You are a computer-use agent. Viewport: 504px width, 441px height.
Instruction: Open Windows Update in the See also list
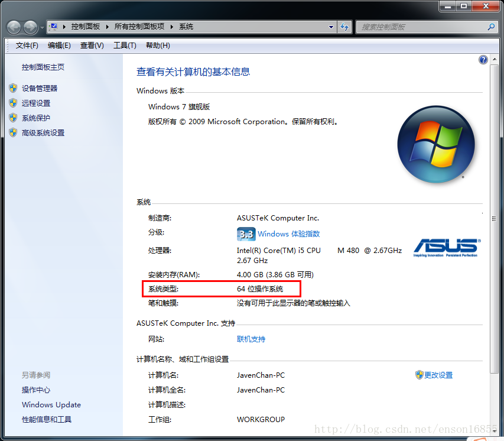tap(51, 405)
